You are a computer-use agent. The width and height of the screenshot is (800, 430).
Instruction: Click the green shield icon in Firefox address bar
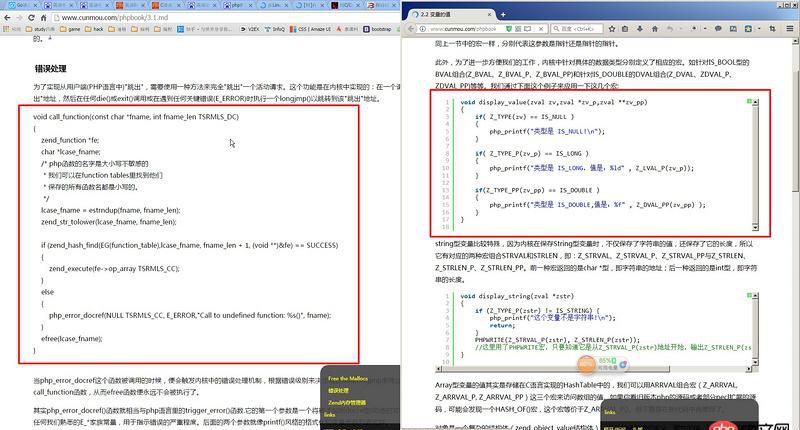pyautogui.click(x=509, y=29)
